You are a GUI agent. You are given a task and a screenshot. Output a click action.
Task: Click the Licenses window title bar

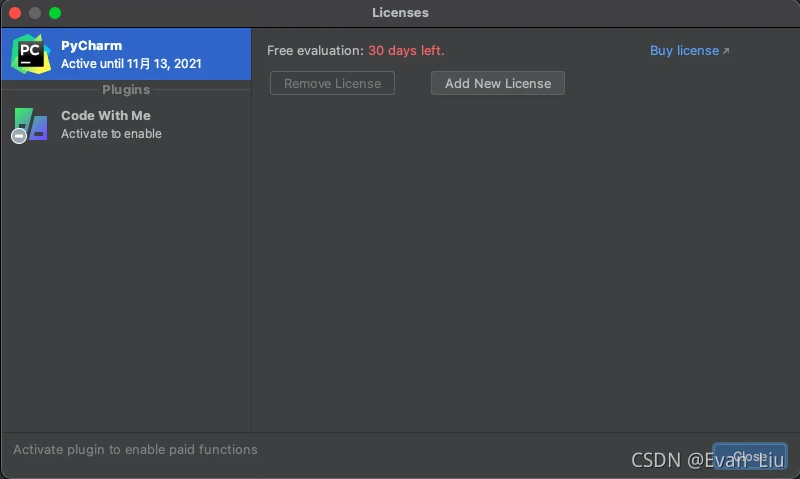tap(400, 13)
